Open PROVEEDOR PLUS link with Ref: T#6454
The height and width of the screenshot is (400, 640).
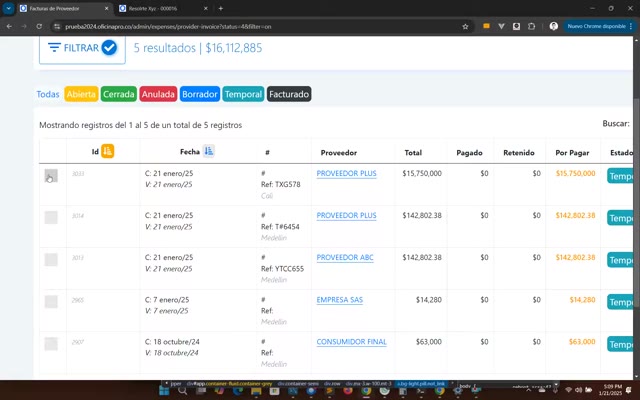347,216
